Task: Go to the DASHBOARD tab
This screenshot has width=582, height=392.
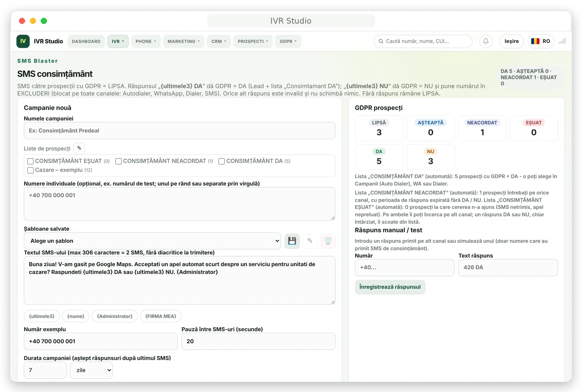Action: (x=86, y=41)
